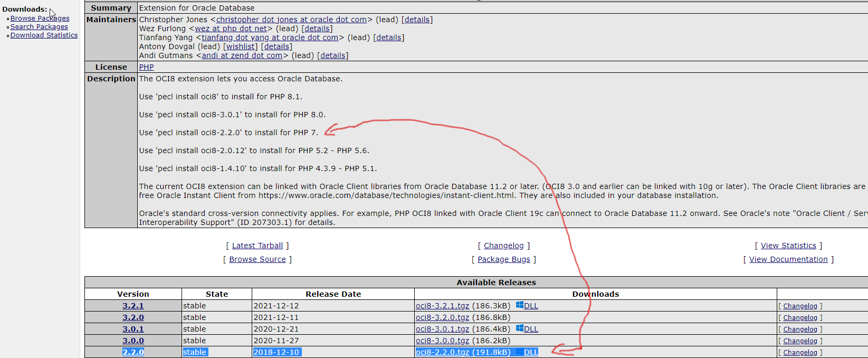Screen dimensions: 868x358
Task: Click the Version column header
Action: coord(133,294)
